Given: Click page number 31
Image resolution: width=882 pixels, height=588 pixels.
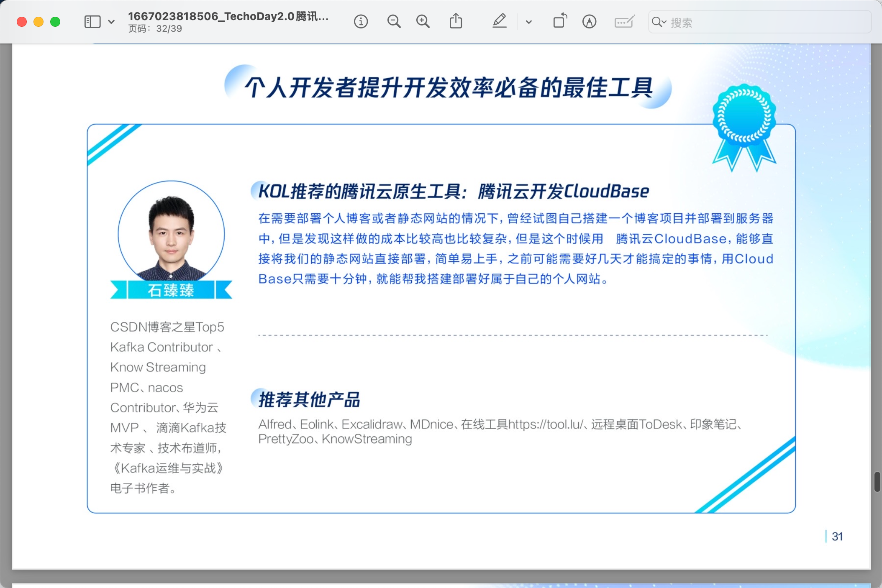Looking at the screenshot, I should [x=837, y=537].
